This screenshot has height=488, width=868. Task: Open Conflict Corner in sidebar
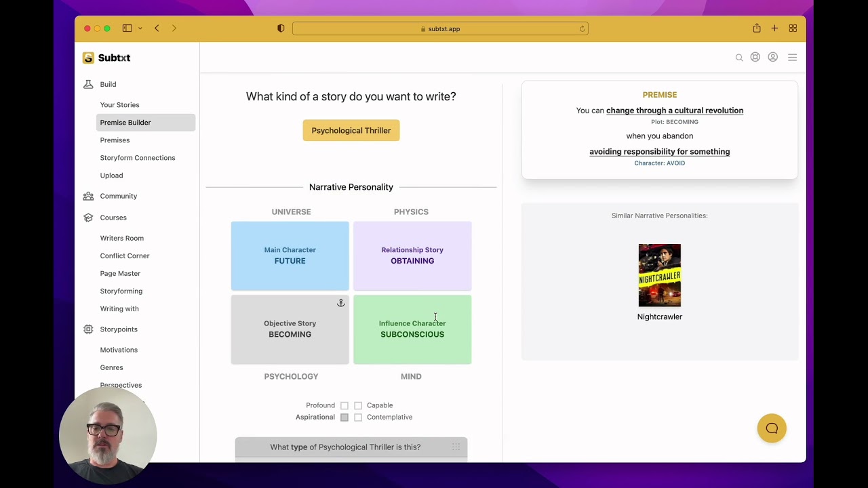coord(125,256)
